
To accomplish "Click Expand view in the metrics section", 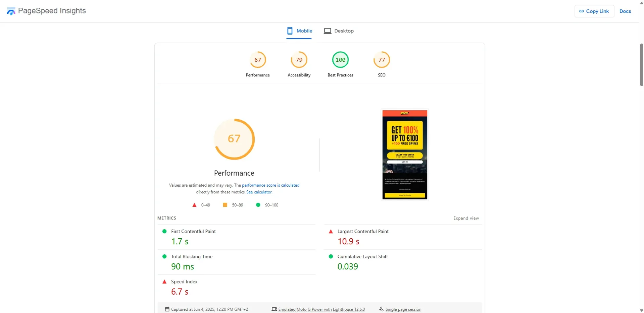I will click(466, 218).
